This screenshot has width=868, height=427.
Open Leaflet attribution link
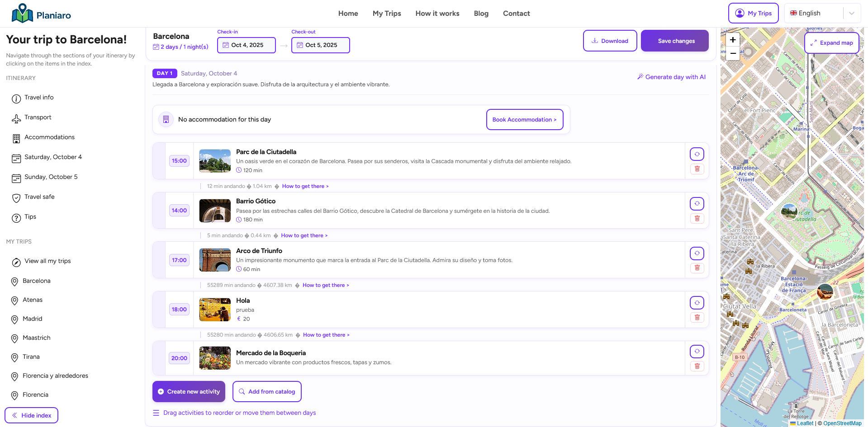pos(805,423)
